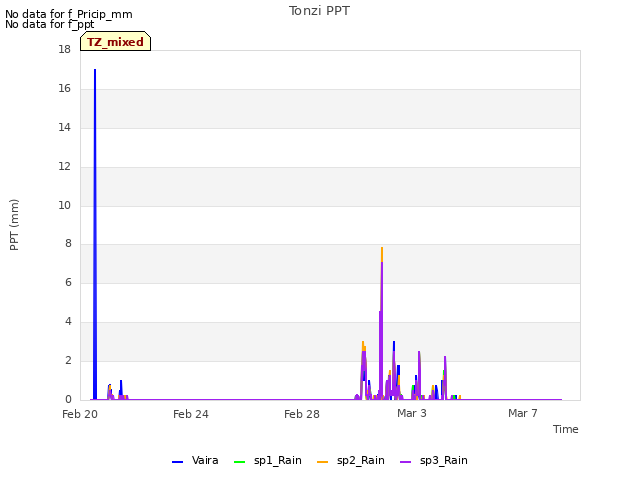
Task: Click the 10 y-axis tick label
Action: click(x=64, y=205)
